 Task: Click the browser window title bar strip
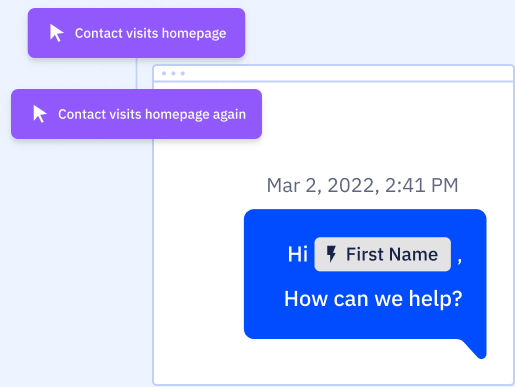click(x=333, y=73)
